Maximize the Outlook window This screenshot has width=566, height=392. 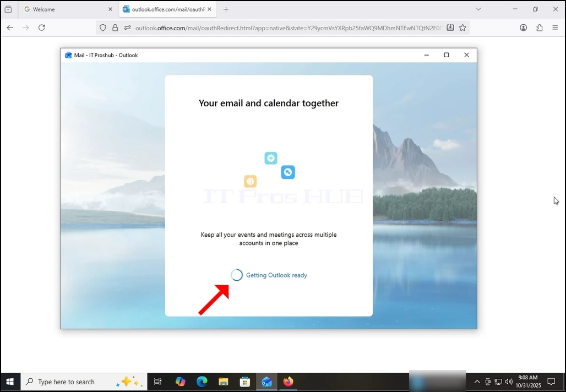point(447,55)
